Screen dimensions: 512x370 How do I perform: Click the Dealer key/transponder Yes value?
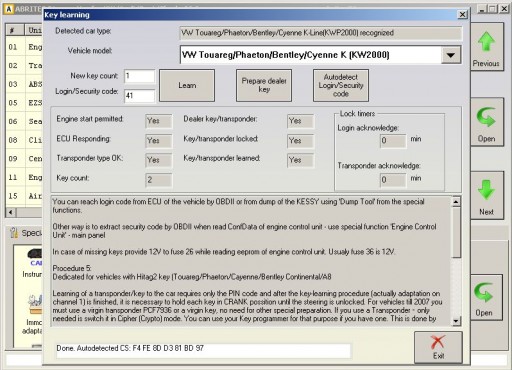(x=300, y=121)
